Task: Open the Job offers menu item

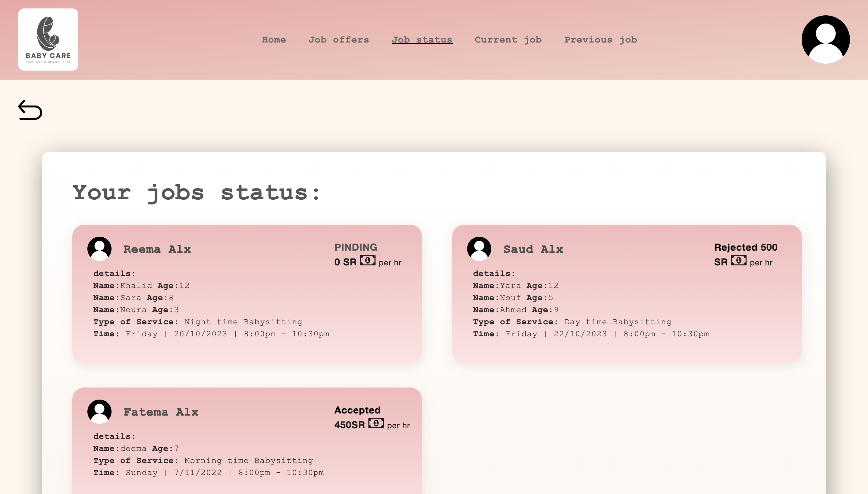Action: (x=339, y=40)
